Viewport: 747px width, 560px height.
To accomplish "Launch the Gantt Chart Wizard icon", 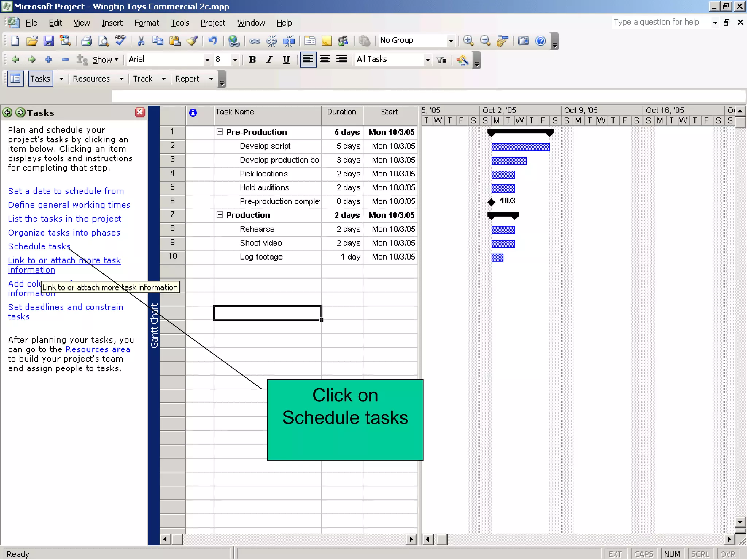I will (462, 60).
